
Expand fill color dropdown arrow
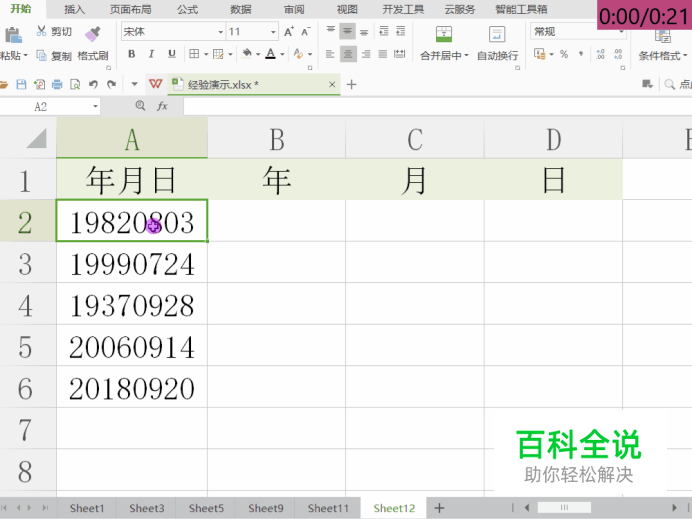coord(258,55)
